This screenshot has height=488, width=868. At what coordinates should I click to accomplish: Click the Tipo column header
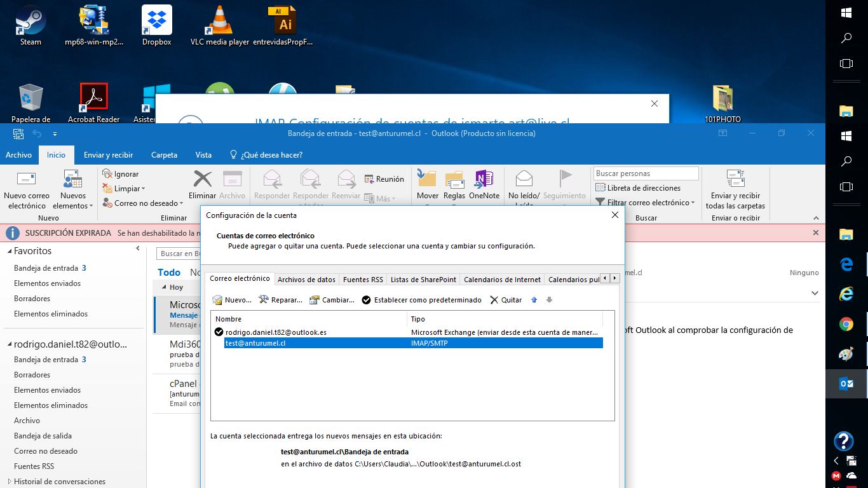505,319
